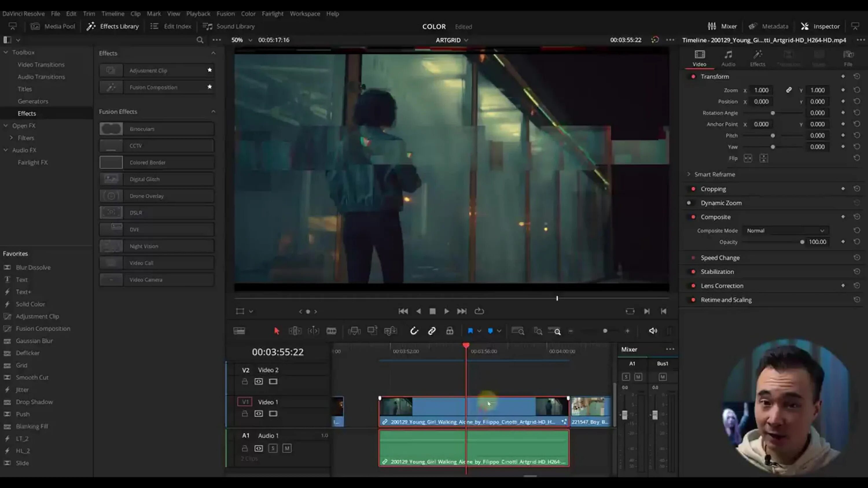Switch to the Audio inspector tab
The width and height of the screenshot is (868, 488).
tap(728, 58)
